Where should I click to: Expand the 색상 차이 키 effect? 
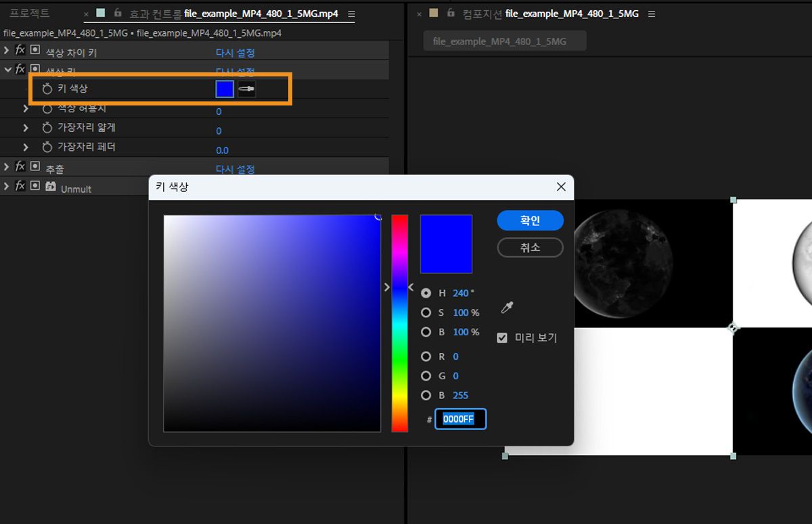coord(7,50)
